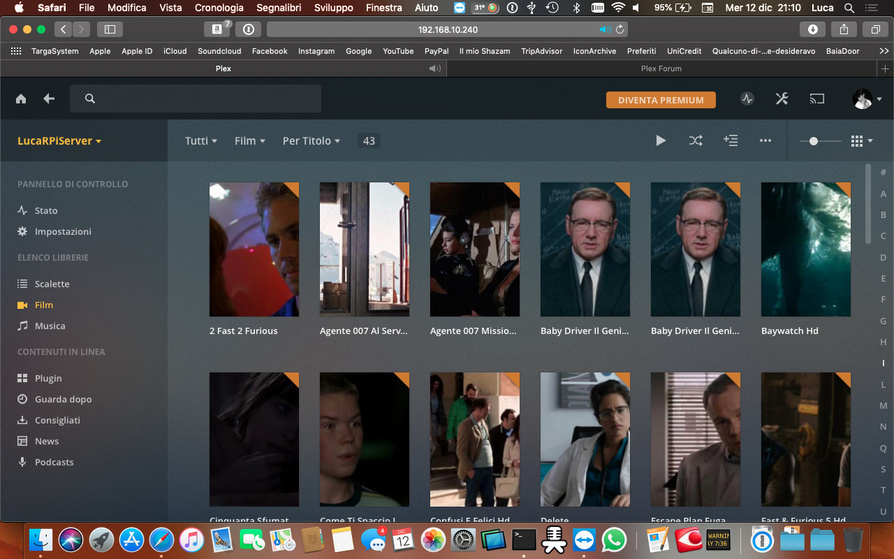Jump to letter A in alphabet index
Viewport: 894px width, 559px height.
pyautogui.click(x=883, y=194)
